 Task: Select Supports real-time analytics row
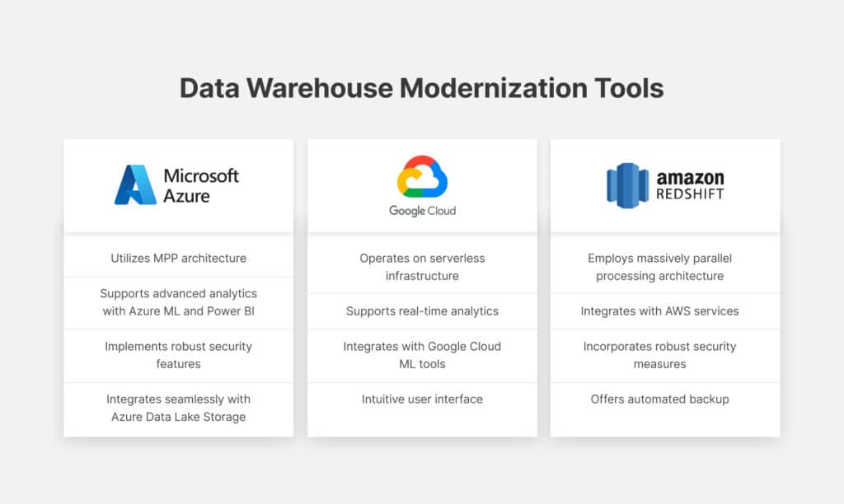pos(422,311)
